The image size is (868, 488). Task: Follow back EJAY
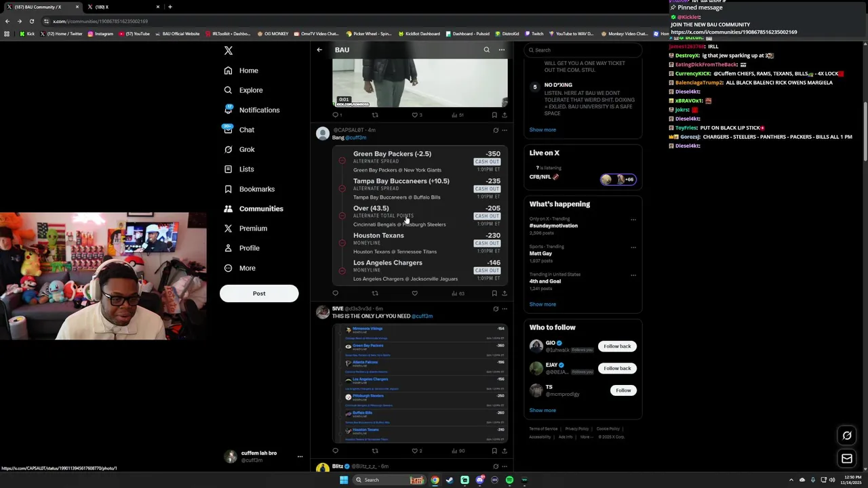point(617,368)
